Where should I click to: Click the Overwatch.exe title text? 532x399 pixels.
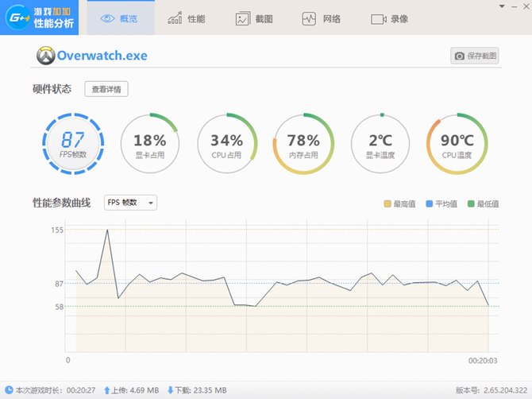(x=102, y=56)
